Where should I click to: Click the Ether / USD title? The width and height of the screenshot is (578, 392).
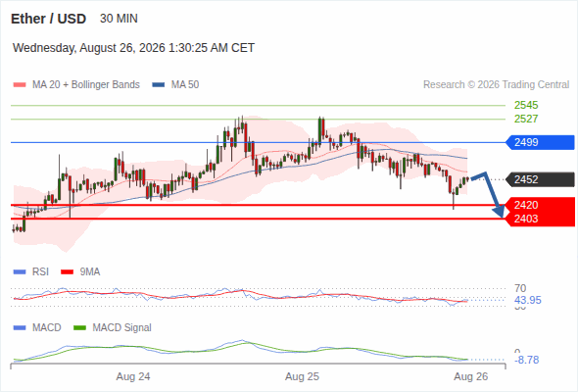[48, 19]
